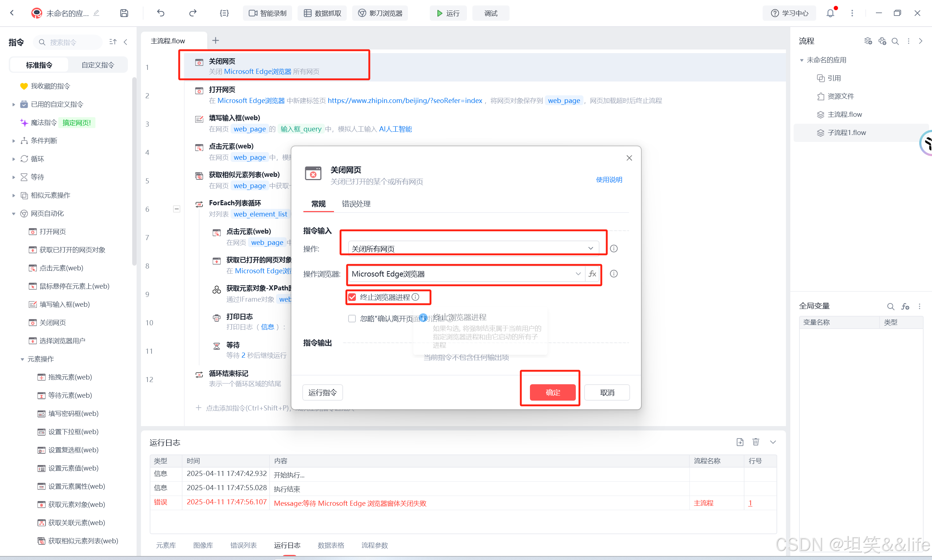Switch to the 错误处理 tab
The width and height of the screenshot is (932, 560).
coord(356,204)
